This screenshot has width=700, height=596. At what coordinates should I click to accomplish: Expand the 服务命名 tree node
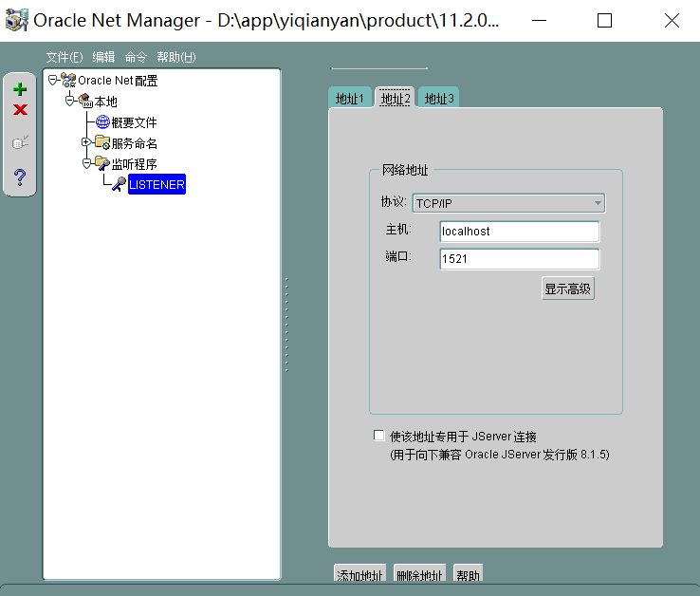pos(86,142)
